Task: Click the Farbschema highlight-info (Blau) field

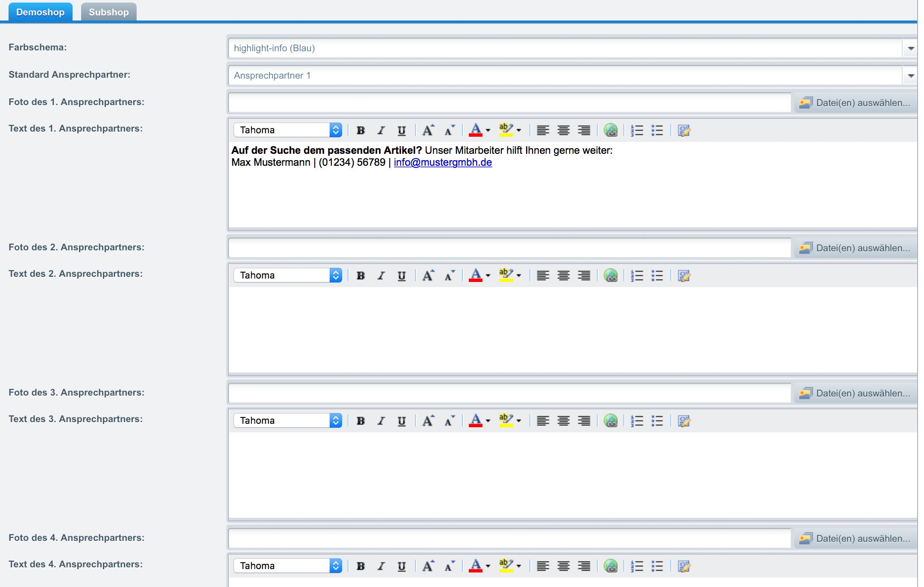Action: click(x=565, y=48)
